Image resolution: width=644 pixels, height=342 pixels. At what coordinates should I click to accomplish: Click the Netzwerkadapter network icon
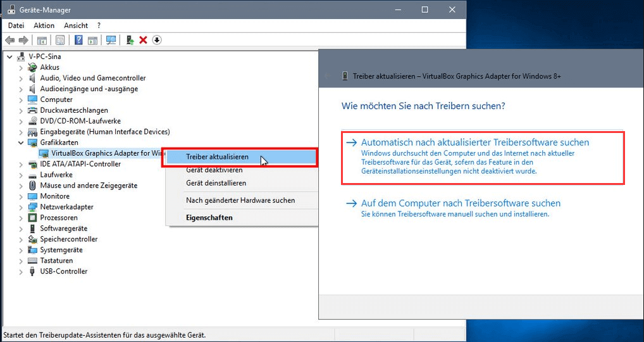32,206
